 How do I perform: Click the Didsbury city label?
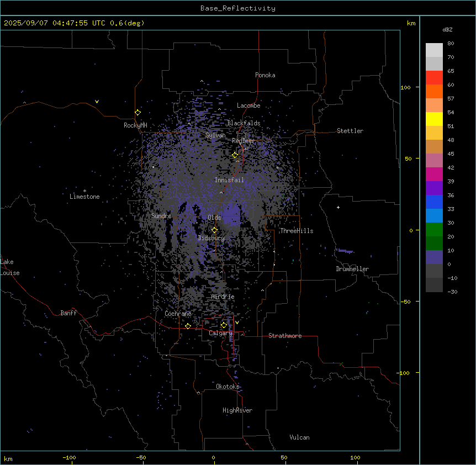point(211,238)
